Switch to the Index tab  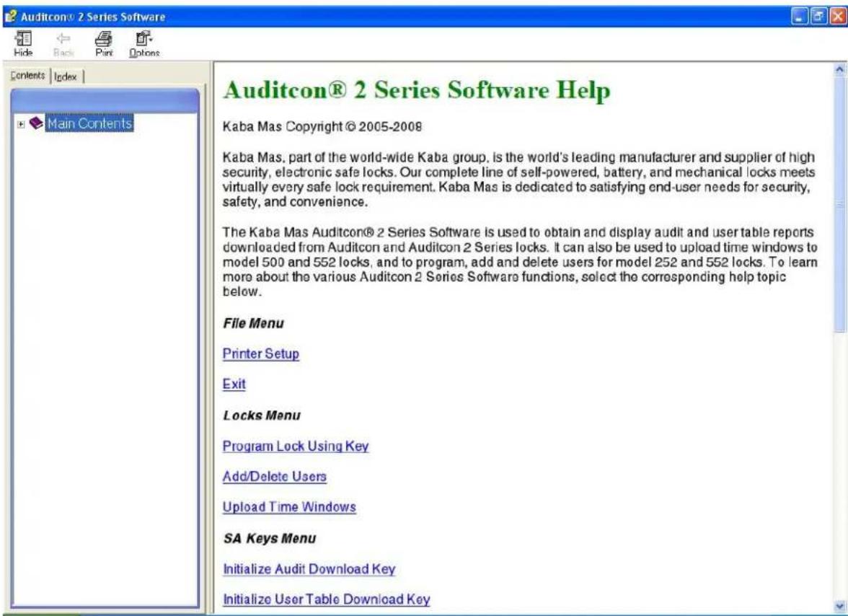coord(66,76)
